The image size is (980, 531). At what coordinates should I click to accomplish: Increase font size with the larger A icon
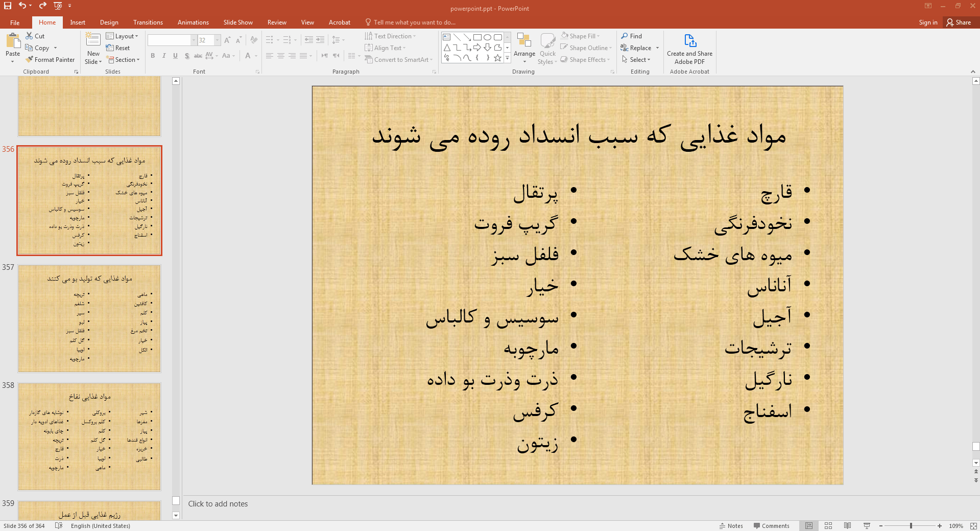coord(227,40)
